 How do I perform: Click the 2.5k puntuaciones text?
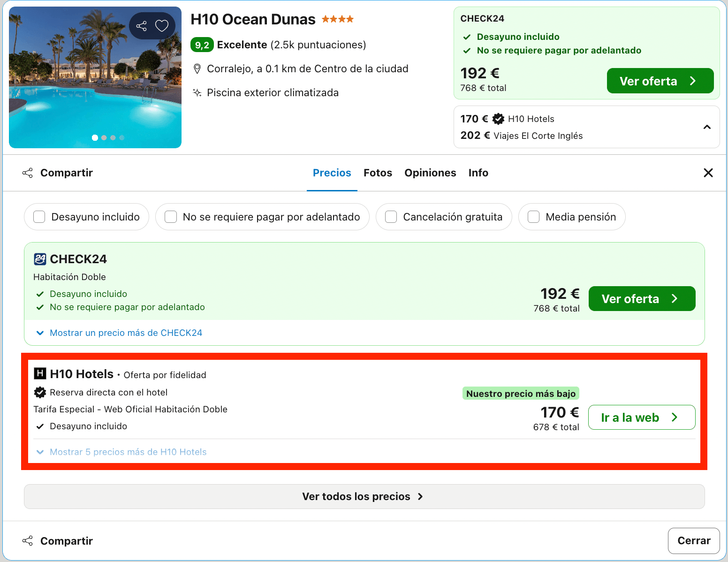[318, 45]
